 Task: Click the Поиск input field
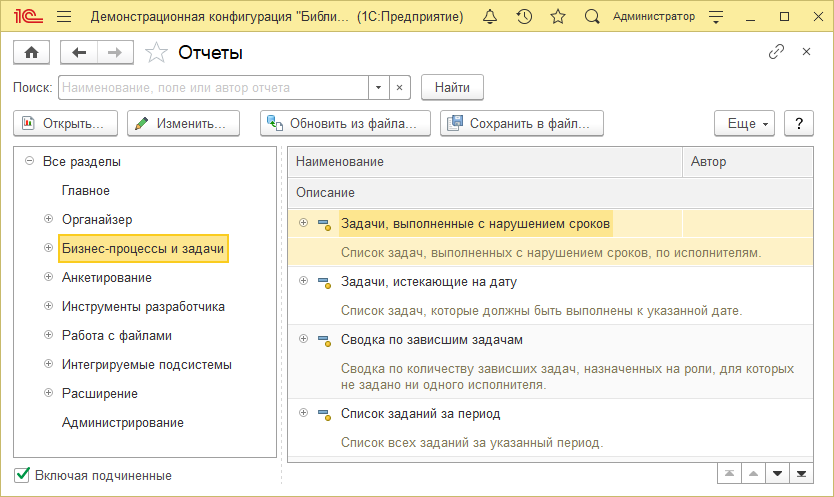pyautogui.click(x=214, y=87)
